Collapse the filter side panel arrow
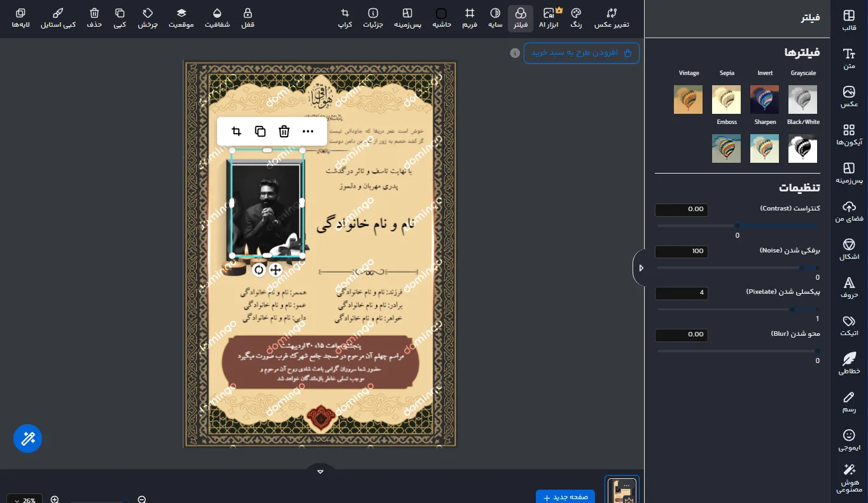Screen dimensions: 868x503 [640, 268]
